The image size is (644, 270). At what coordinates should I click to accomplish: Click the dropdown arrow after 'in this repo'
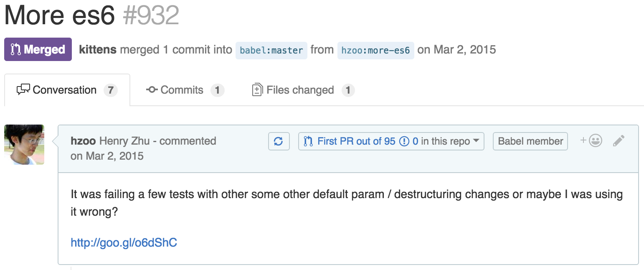point(476,141)
